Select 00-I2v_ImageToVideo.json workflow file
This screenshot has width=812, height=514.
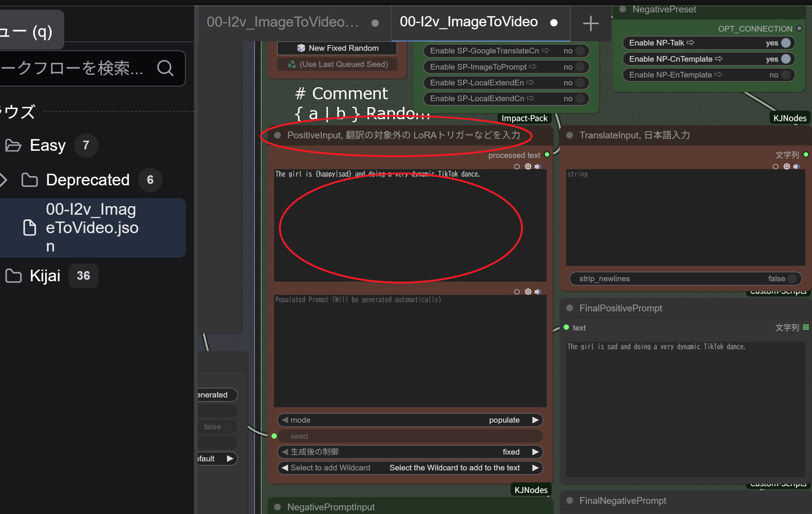(x=92, y=228)
